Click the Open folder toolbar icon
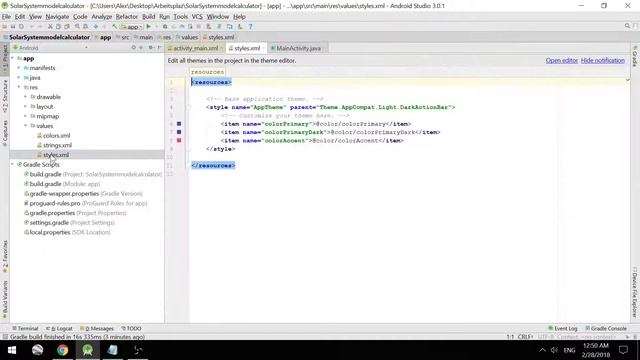Viewport: 640px width, 360px height. pos(4,27)
